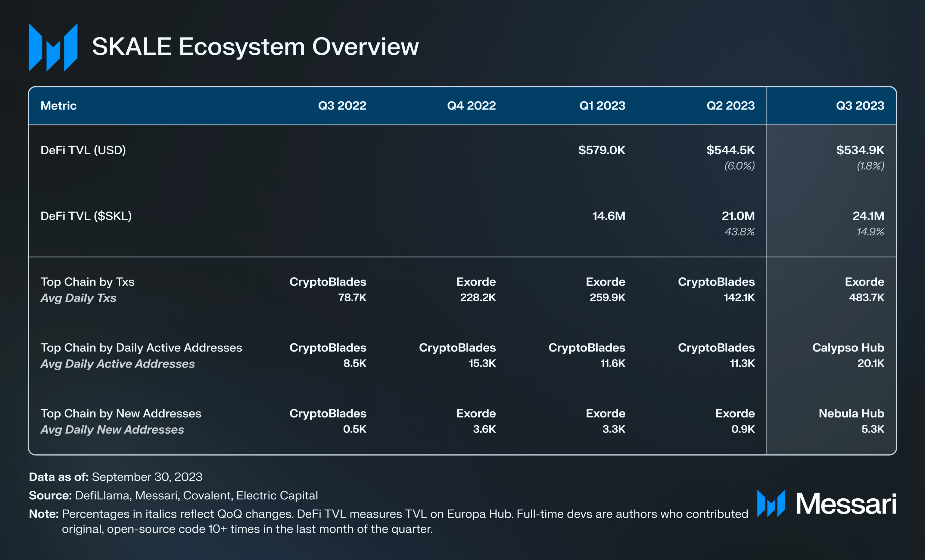The image size is (925, 560).
Task: Click the Exorde 483.7K cell
Action: [864, 289]
